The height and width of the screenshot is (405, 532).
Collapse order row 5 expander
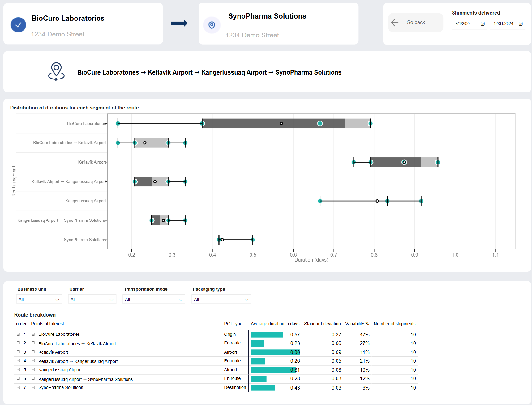tap(18, 369)
